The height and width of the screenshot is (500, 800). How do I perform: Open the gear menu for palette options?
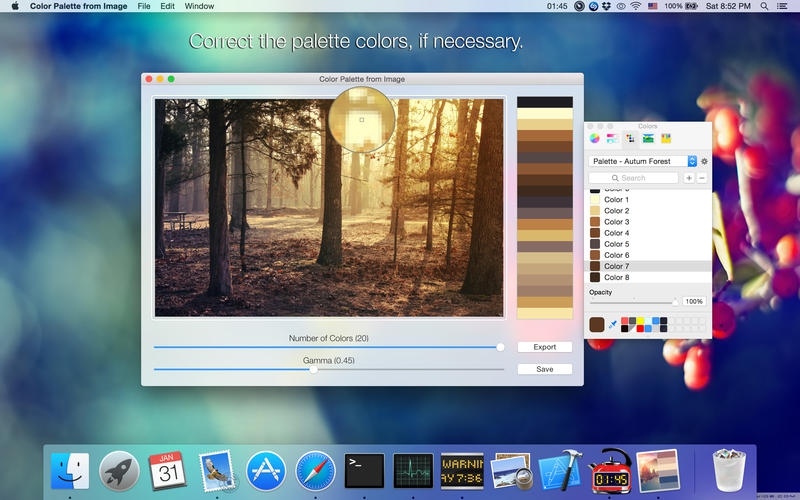pos(704,161)
